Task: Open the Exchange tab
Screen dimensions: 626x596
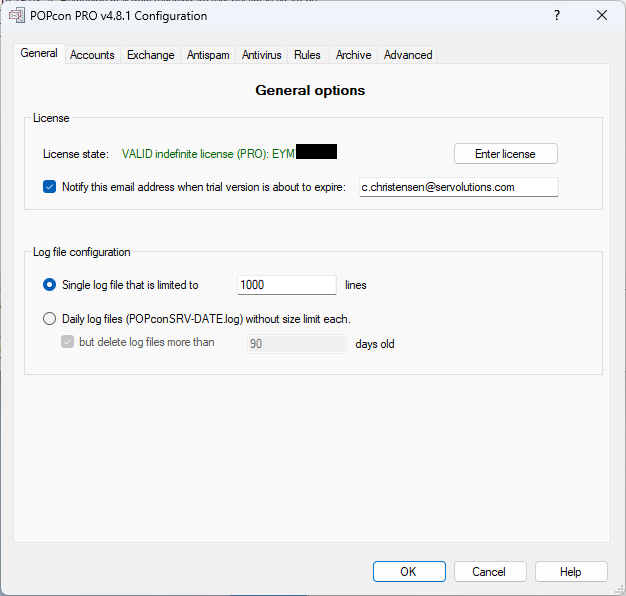Action: tap(150, 55)
